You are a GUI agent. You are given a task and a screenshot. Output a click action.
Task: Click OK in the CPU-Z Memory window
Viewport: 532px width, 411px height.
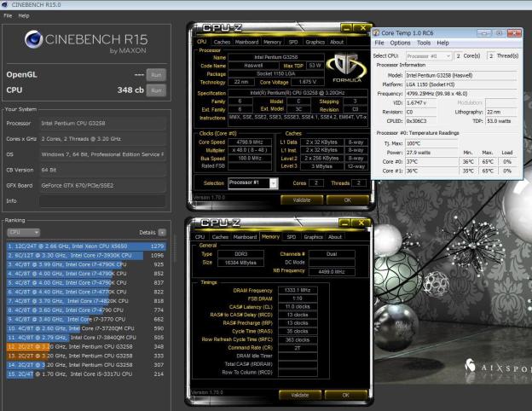tap(346, 395)
